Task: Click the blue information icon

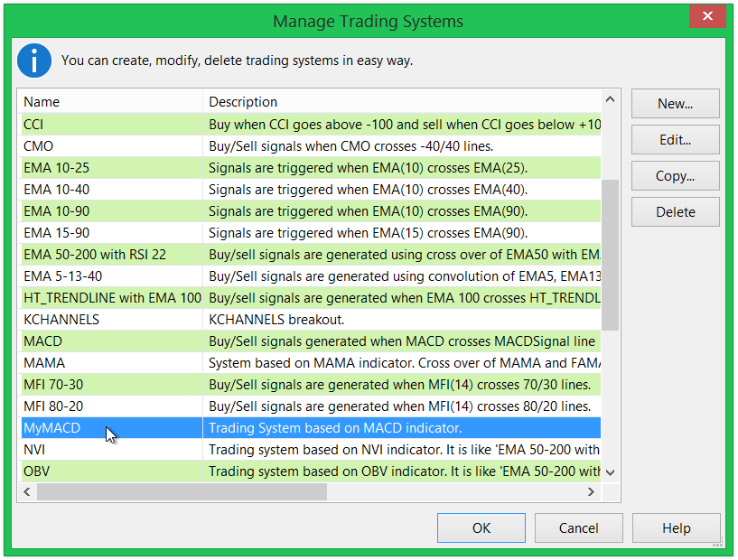Action: (33, 61)
